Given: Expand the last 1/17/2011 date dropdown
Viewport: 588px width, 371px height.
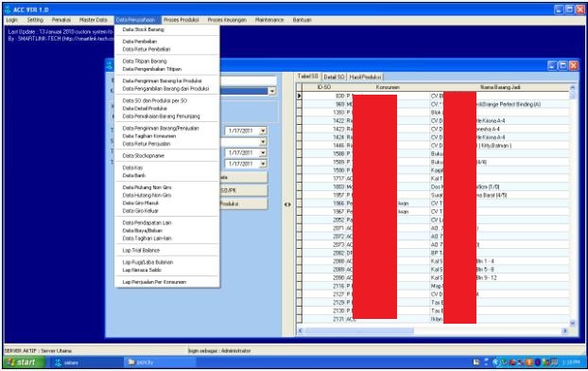Looking at the screenshot, I should point(263,164).
